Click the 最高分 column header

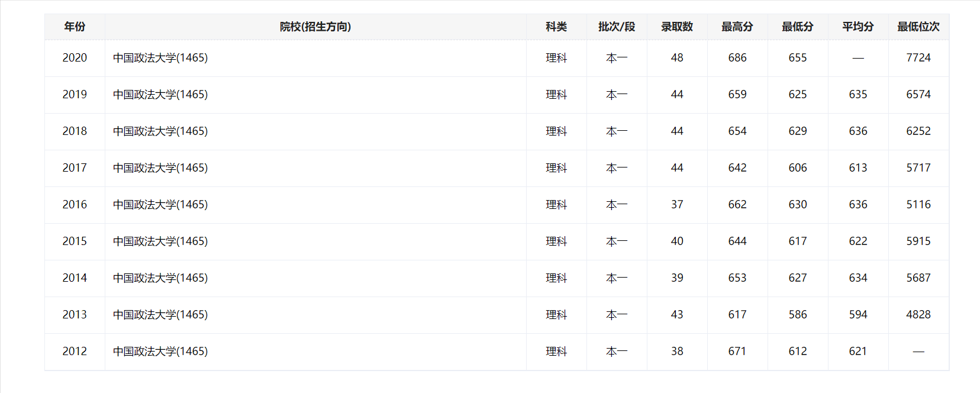pos(737,27)
